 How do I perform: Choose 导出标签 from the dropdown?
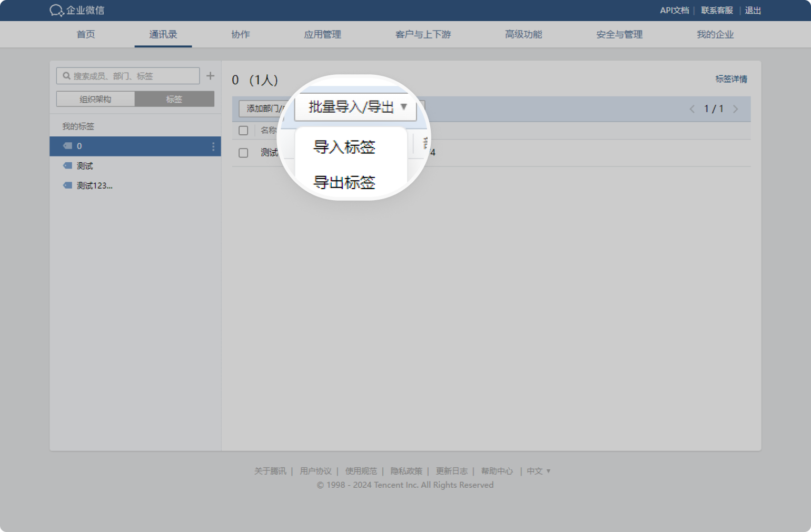pyautogui.click(x=344, y=182)
